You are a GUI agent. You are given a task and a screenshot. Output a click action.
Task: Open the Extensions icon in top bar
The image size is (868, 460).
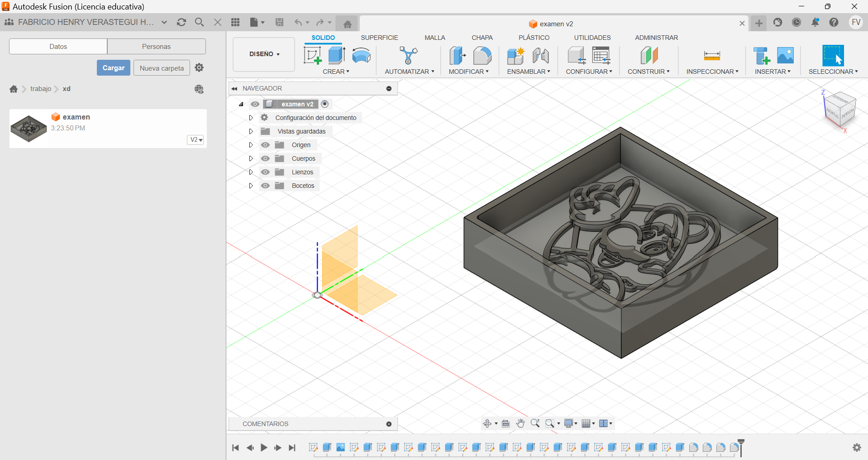pos(777,22)
